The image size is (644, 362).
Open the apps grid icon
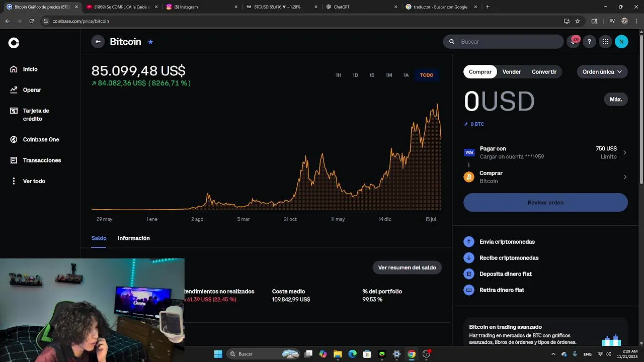pyautogui.click(x=605, y=42)
